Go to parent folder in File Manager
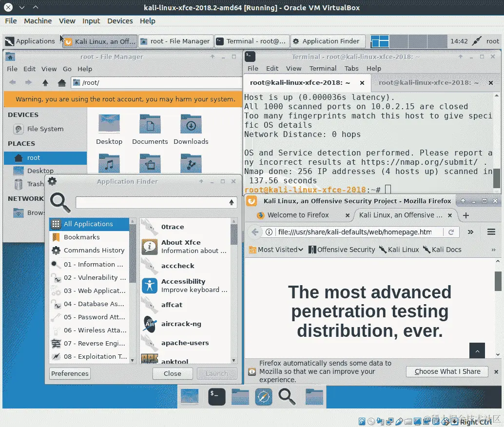Viewport: 504px width, 427px height. pyautogui.click(x=45, y=83)
